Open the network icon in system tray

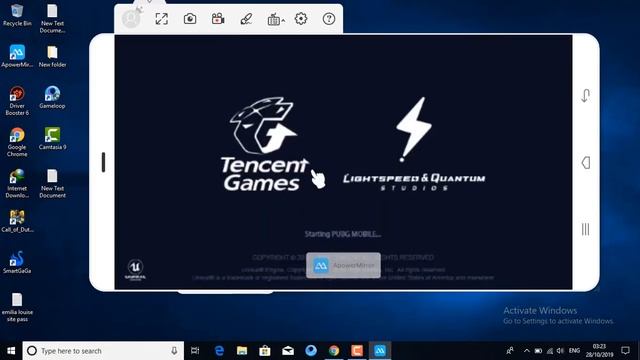point(550,351)
